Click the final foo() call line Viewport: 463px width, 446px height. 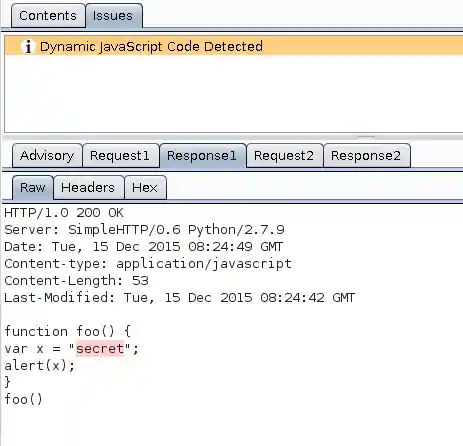23,399
